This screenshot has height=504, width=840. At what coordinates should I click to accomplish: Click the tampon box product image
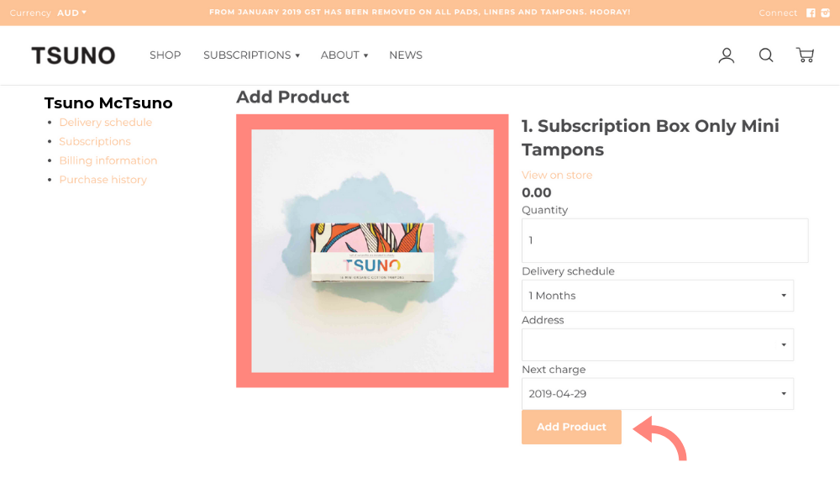click(372, 251)
